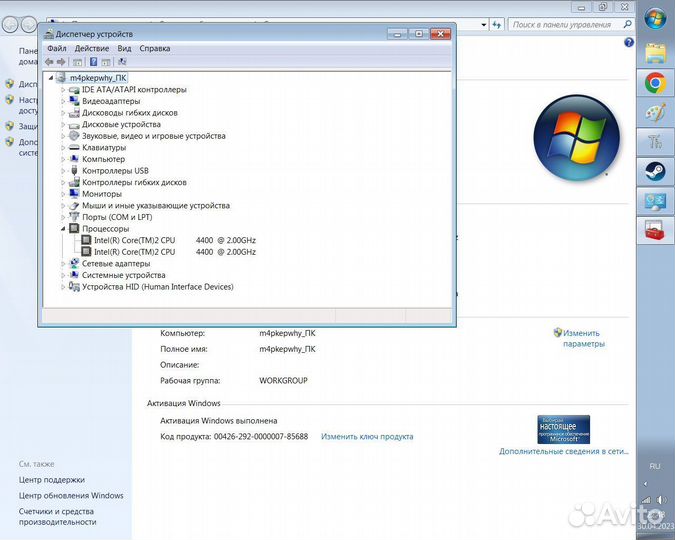Open the Файл menu

[x=57, y=49]
